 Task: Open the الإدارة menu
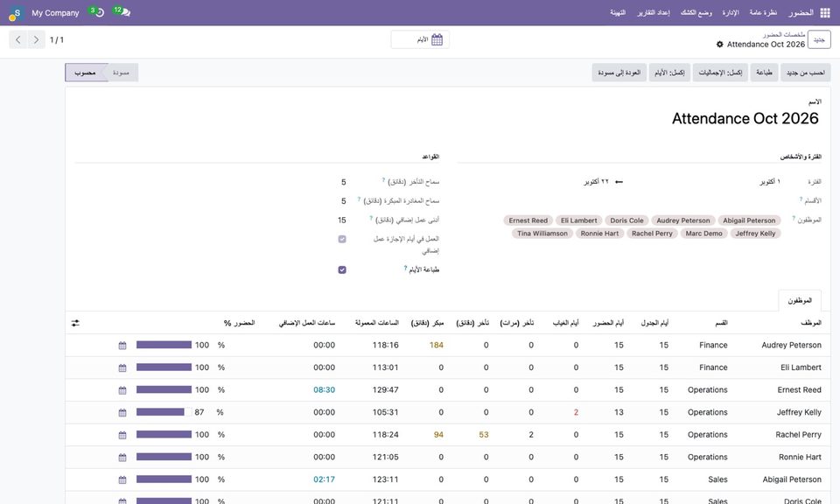[731, 13]
